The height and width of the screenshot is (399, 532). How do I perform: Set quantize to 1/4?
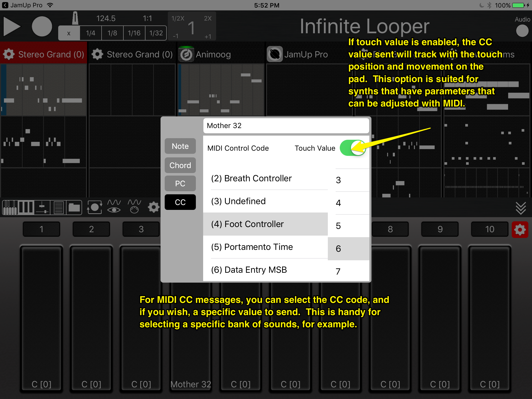tap(91, 33)
